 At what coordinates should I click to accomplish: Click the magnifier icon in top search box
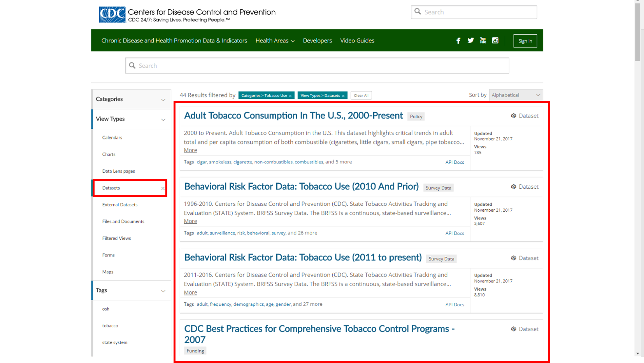click(x=418, y=12)
